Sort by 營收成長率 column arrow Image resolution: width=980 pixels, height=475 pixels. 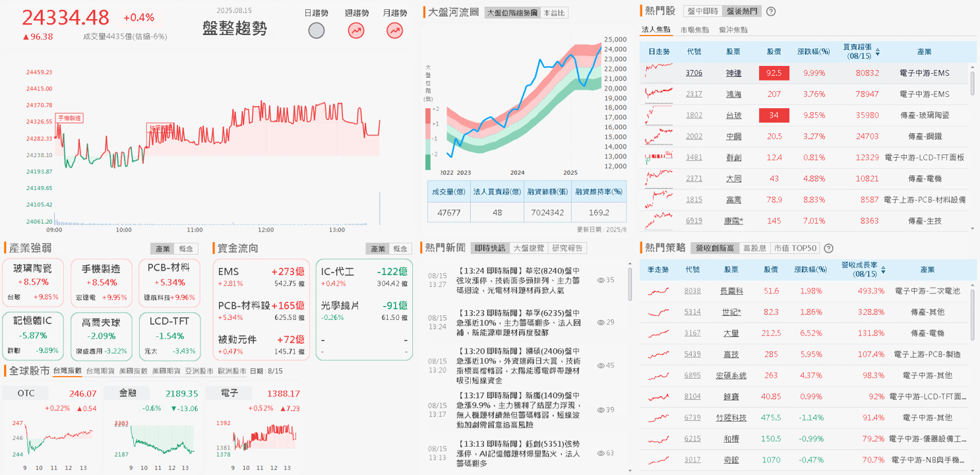point(883,270)
